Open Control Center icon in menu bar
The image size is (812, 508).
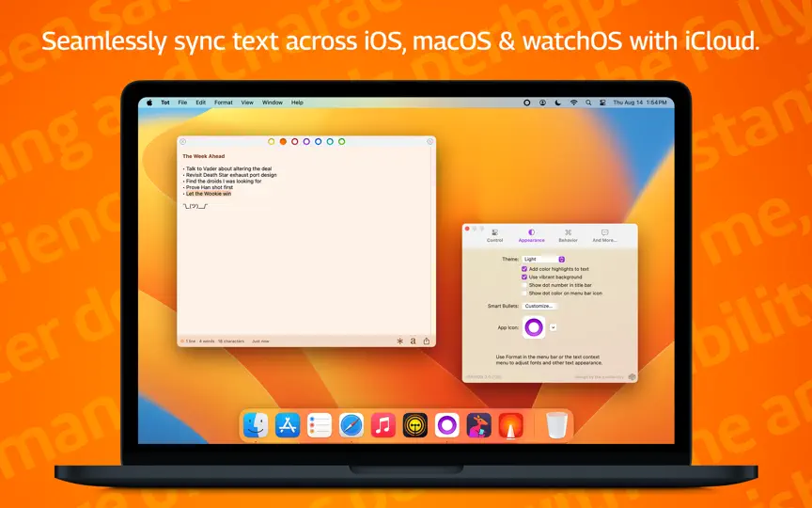tap(602, 103)
